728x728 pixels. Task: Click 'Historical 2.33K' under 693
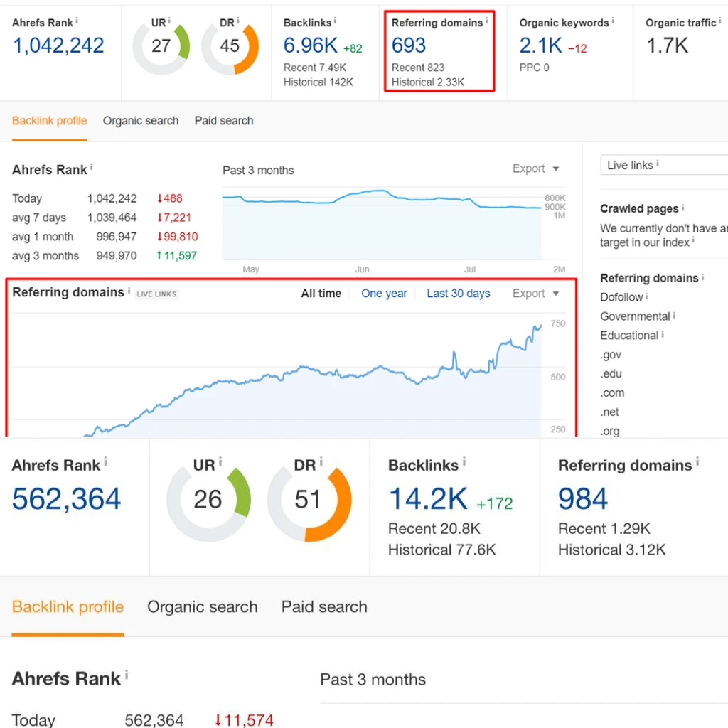427,82
